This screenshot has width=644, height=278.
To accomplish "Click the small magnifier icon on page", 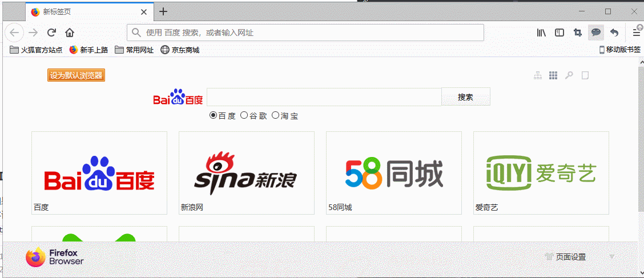I will (x=569, y=75).
